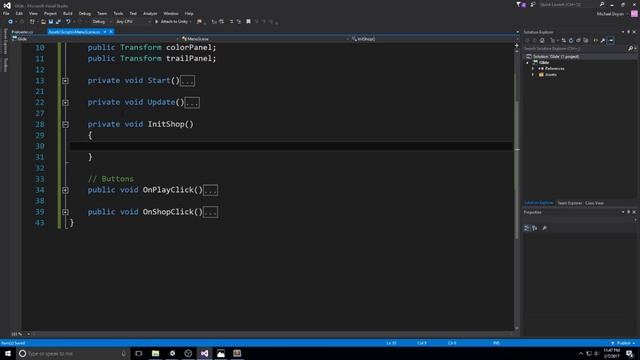Open the Build menu
The image size is (640, 360).
click(x=68, y=13)
